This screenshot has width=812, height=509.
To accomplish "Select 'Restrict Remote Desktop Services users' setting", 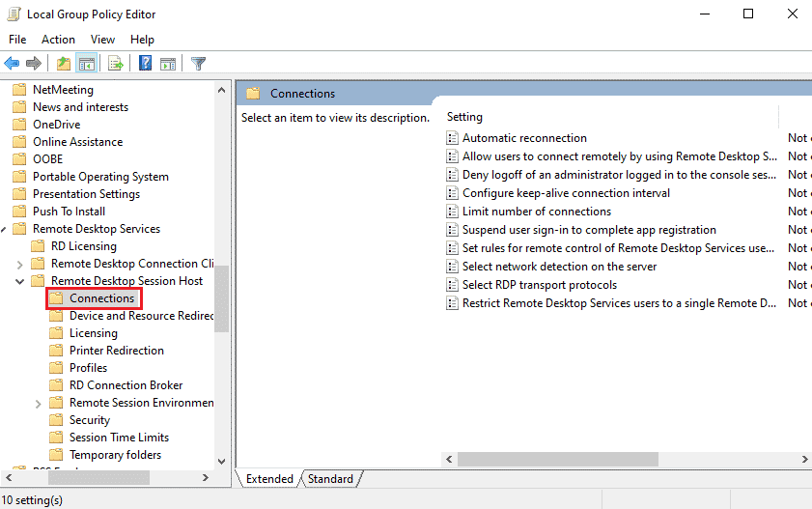I will click(x=619, y=303).
